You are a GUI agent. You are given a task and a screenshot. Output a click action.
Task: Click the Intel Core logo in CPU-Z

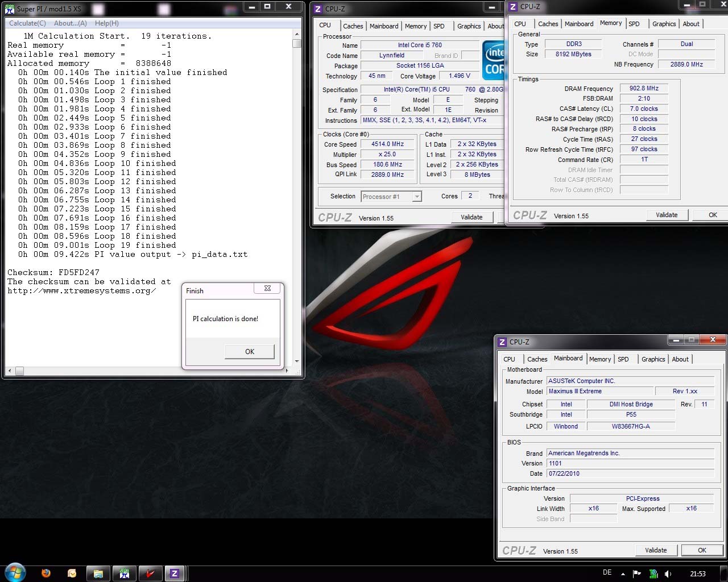coord(493,60)
